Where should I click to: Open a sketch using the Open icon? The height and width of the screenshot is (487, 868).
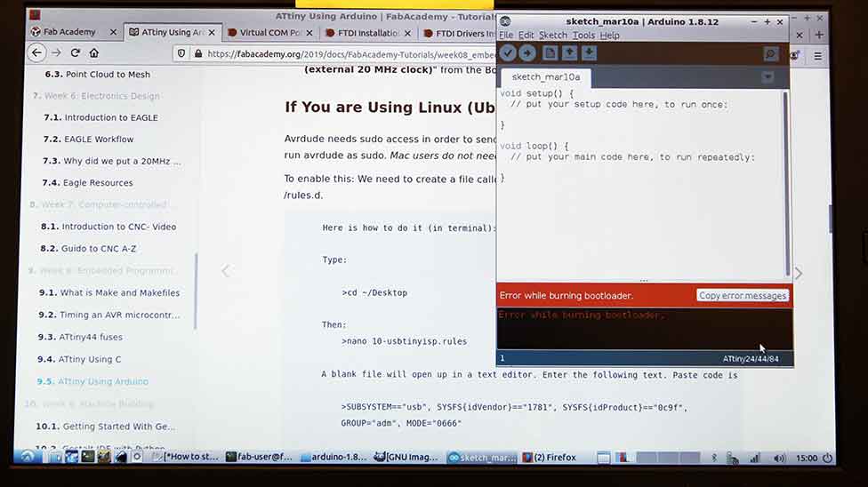pyautogui.click(x=569, y=53)
